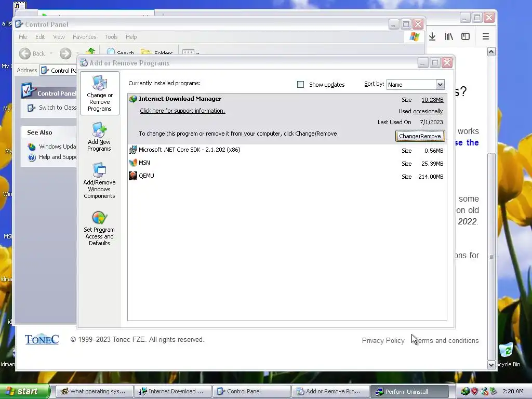Click Folders in Control Panel toolbar
This screenshot has height=399, width=532.
click(157, 52)
